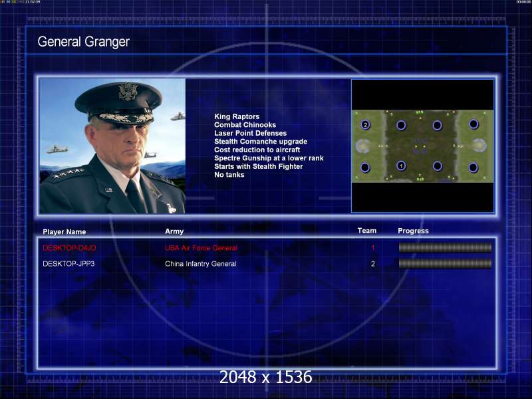Select the No tanks line
This screenshot has height=399, width=532.
click(229, 175)
